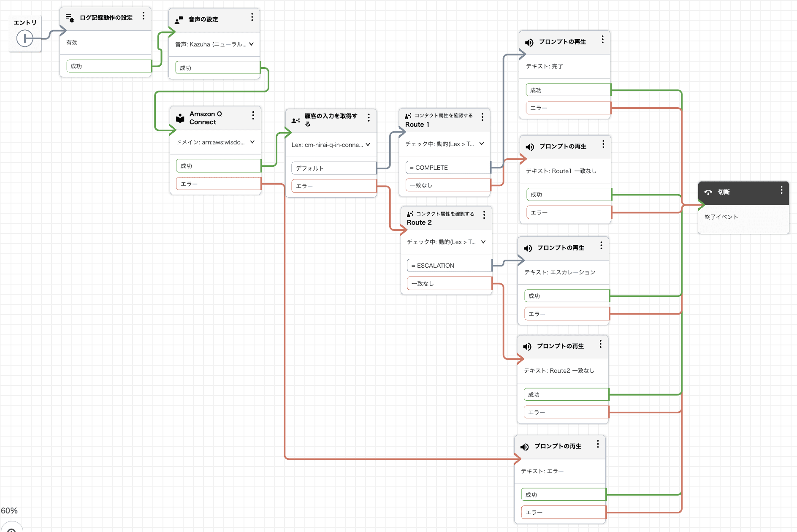Click the テキスト: 完了 prompt text
The image size is (797, 532).
click(x=545, y=66)
